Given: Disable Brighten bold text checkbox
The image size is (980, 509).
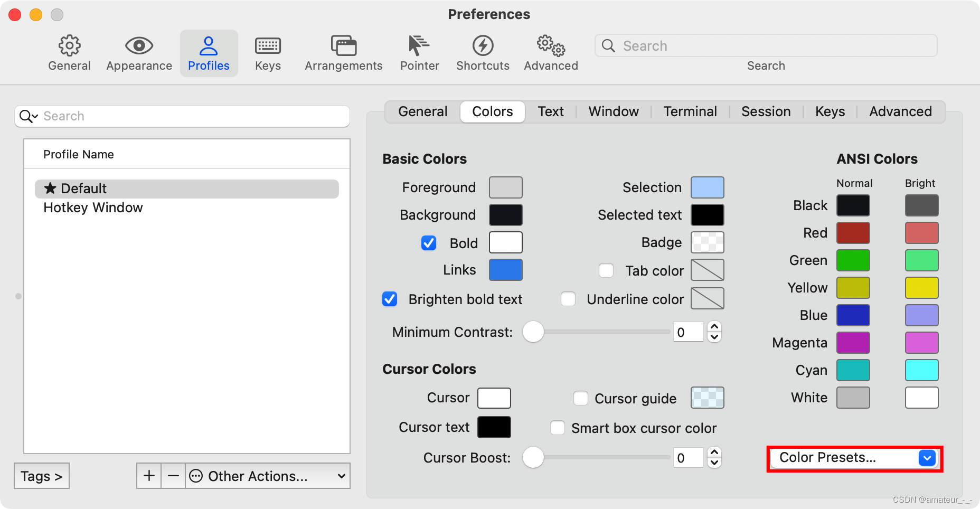Looking at the screenshot, I should (x=390, y=299).
